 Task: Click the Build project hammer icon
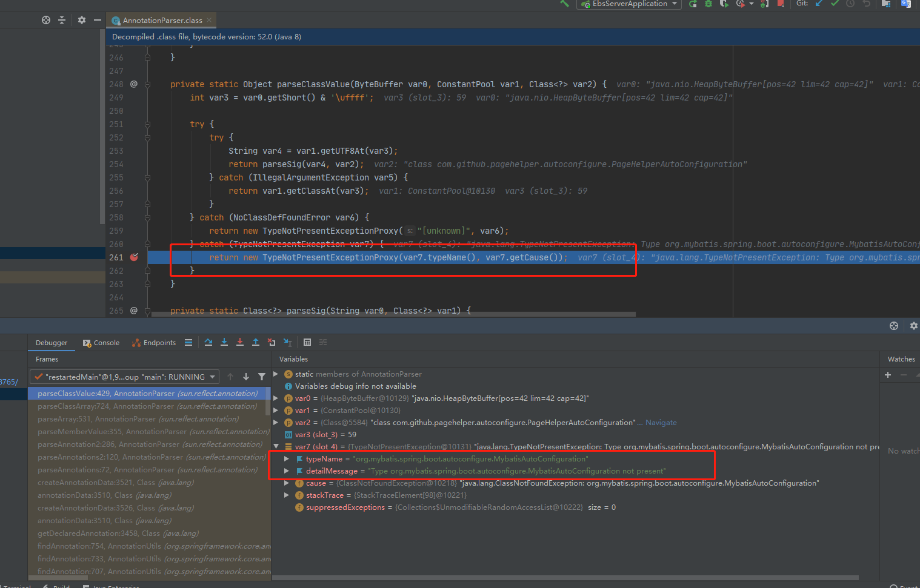[x=565, y=4]
